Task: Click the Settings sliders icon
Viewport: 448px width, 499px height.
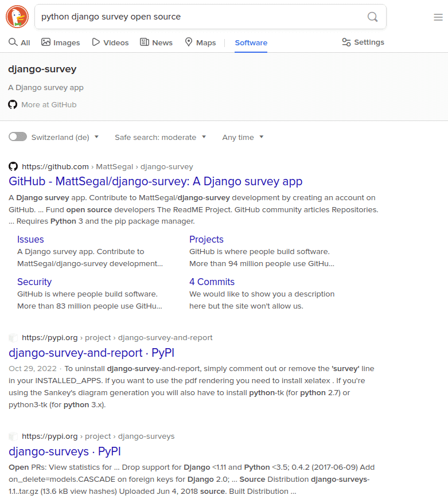Action: 346,42
